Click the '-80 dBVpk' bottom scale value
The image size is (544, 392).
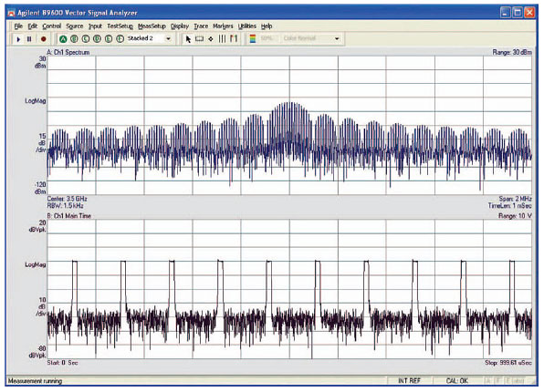click(38, 352)
